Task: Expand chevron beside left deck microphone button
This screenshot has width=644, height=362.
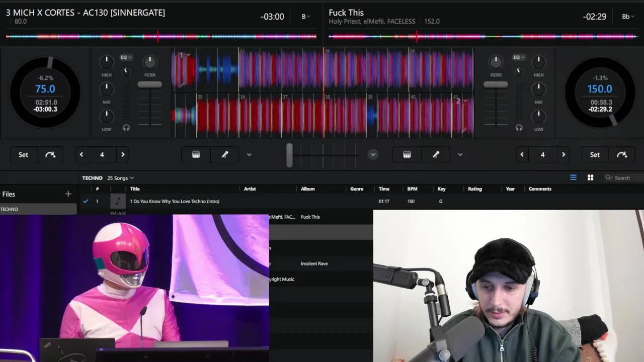Action: pos(249,154)
